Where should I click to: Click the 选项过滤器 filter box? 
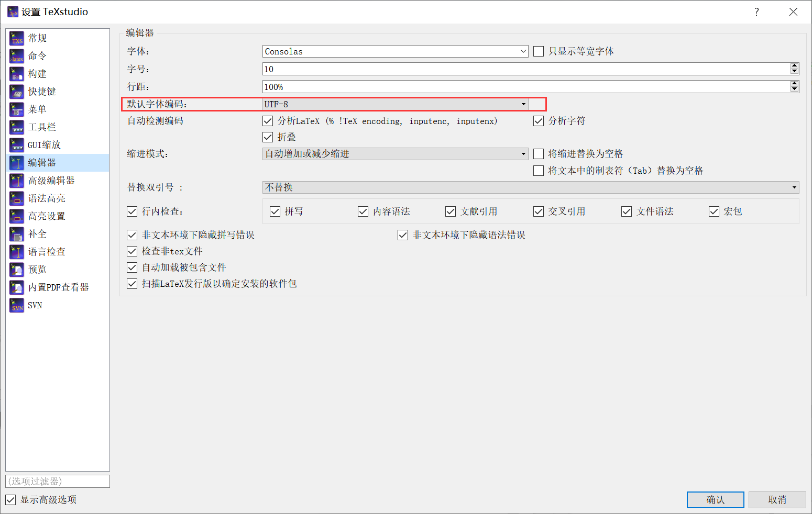[58, 481]
